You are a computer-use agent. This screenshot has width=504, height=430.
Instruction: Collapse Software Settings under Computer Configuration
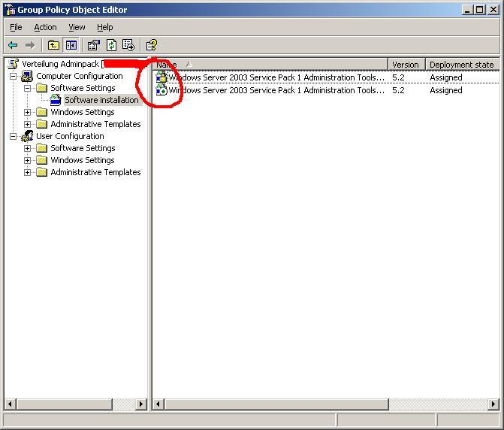tap(27, 88)
